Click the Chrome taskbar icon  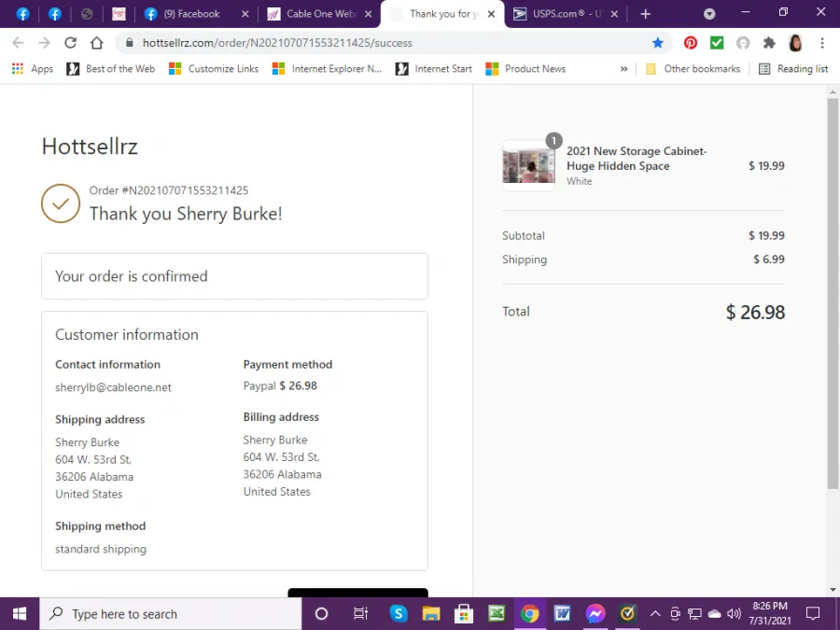[529, 614]
